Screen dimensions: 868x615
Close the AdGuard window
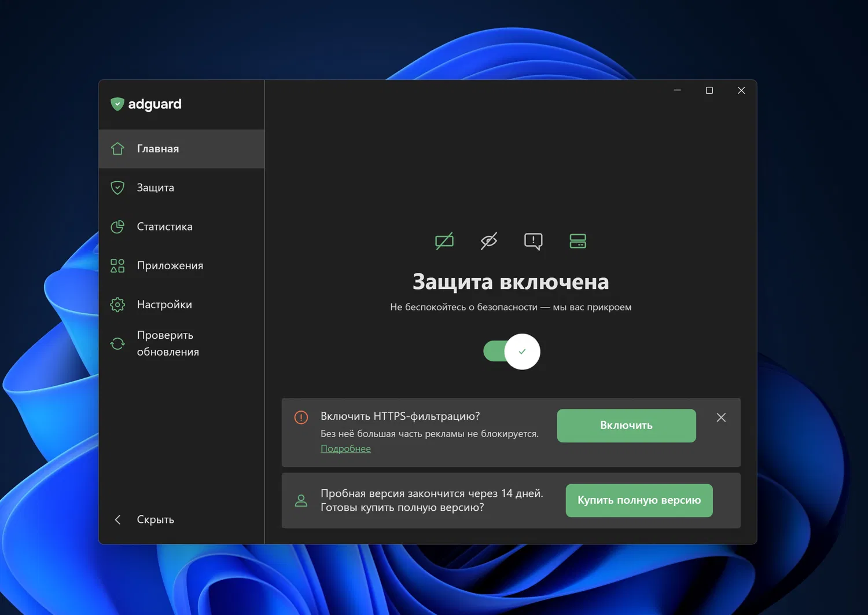click(x=741, y=90)
